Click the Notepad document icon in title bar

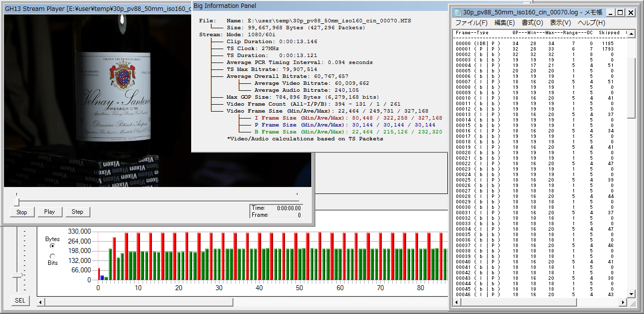coord(458,12)
